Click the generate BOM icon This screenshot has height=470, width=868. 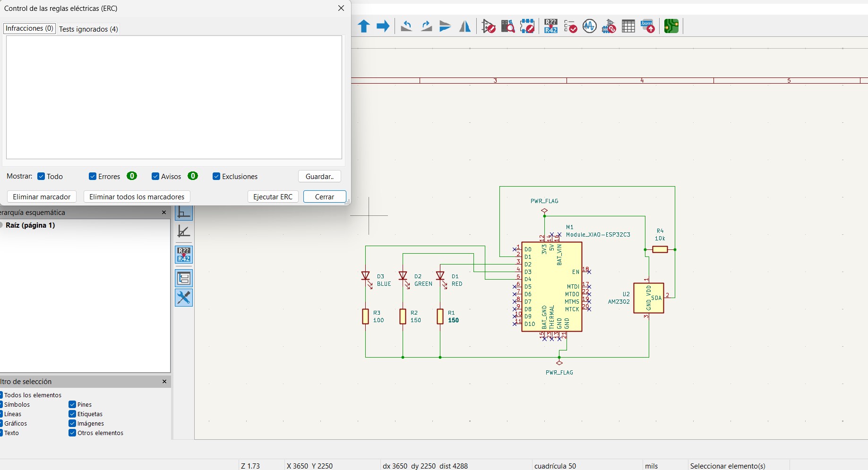click(x=648, y=26)
